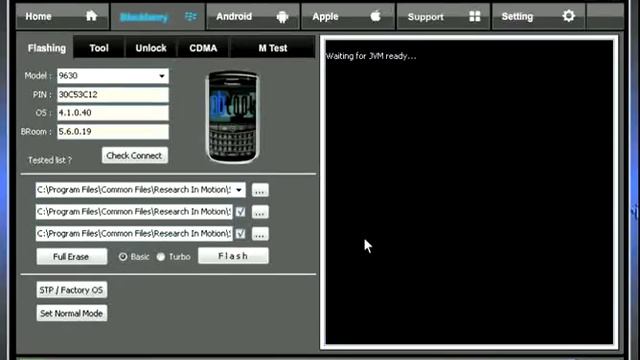Screen dimensions: 640x360
Task: Click the Check Connect button
Action: [134, 156]
